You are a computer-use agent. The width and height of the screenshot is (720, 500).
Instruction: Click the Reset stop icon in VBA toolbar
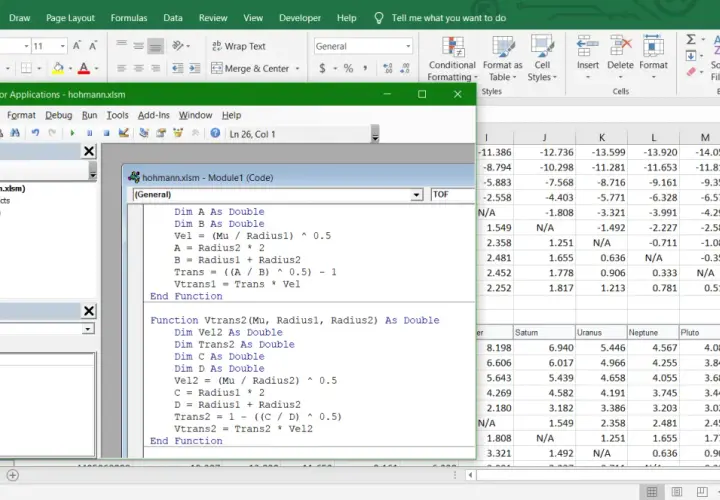107,133
